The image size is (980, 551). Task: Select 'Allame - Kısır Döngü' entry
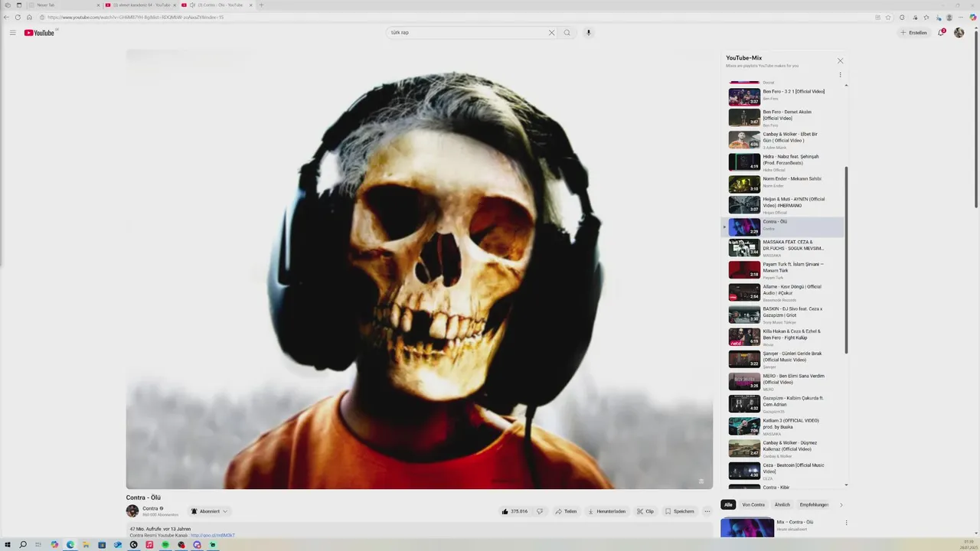783,292
